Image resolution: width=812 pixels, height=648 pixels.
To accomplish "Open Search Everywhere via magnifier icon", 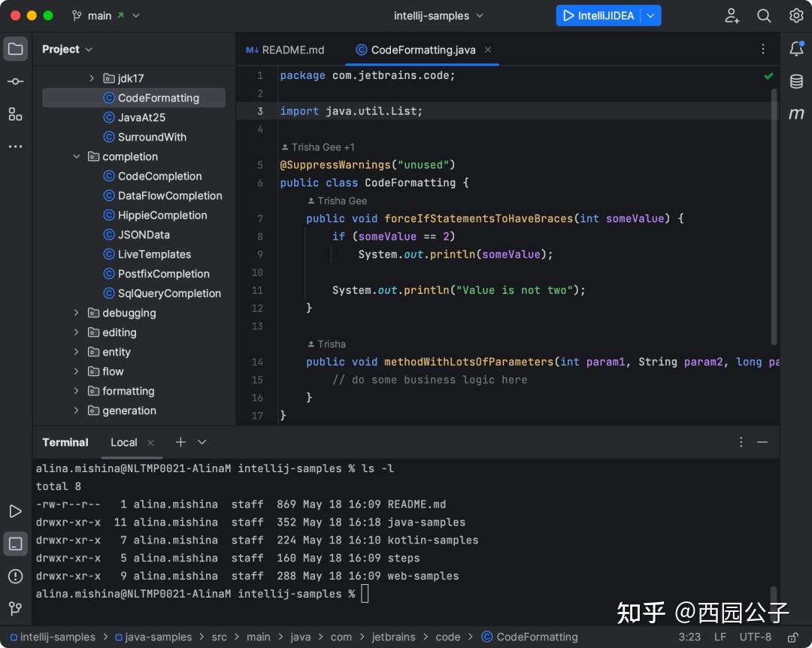I will (x=764, y=15).
